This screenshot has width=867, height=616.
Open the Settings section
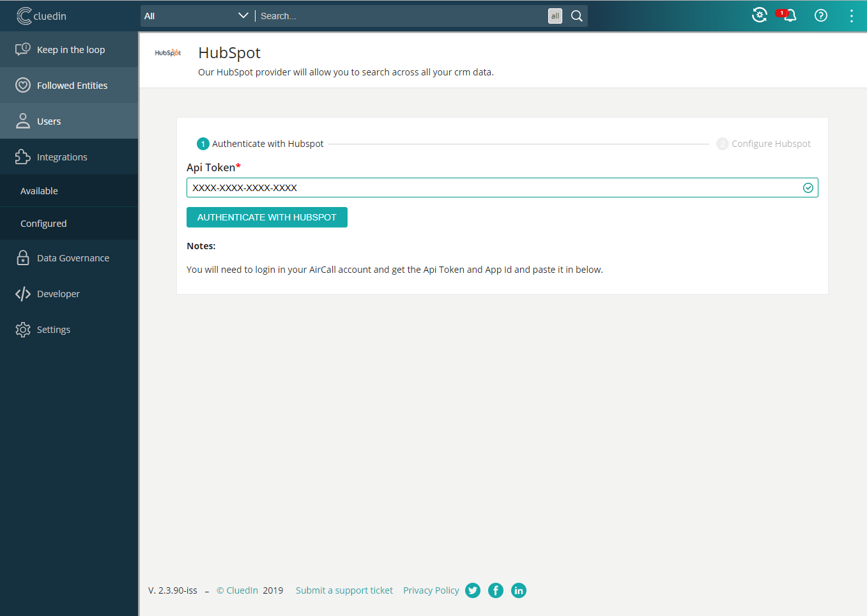54,329
